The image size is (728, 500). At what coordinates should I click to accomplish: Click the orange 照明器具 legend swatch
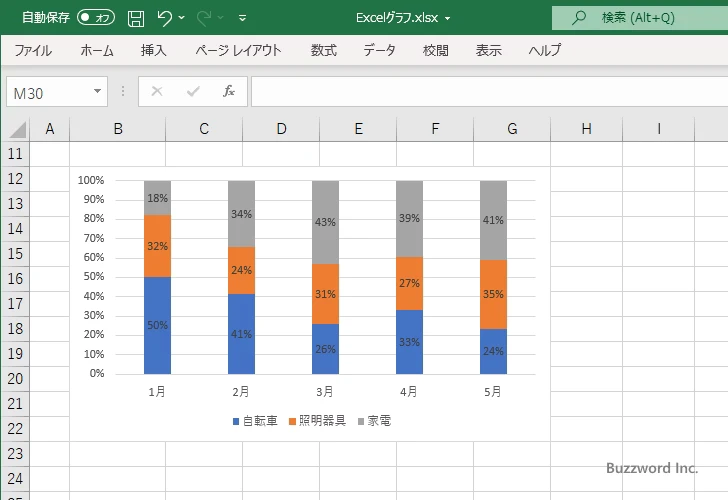(x=292, y=422)
